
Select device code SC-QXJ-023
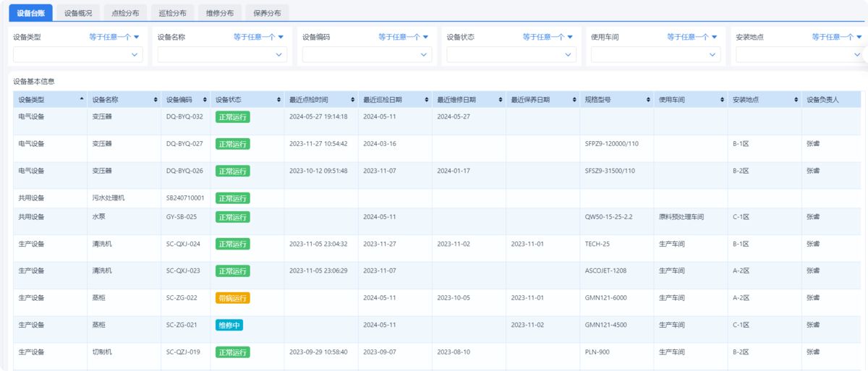[x=183, y=270]
